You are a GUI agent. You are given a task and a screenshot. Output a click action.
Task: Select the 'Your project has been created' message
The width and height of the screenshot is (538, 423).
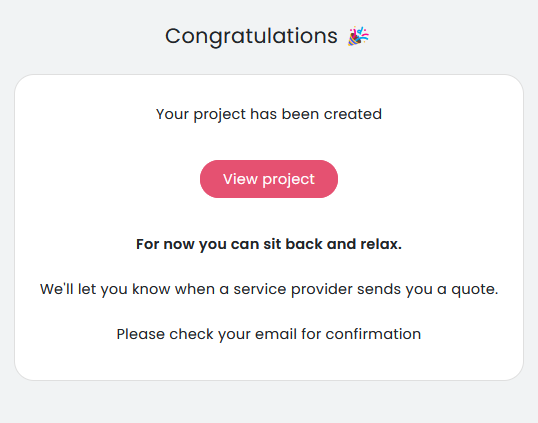coord(269,114)
